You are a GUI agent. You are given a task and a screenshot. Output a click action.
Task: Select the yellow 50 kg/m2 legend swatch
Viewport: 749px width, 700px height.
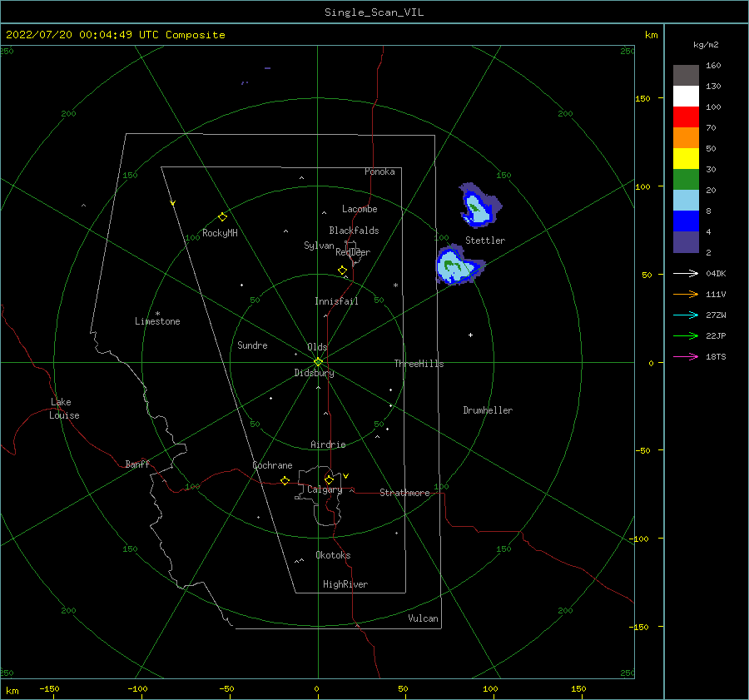(x=686, y=159)
